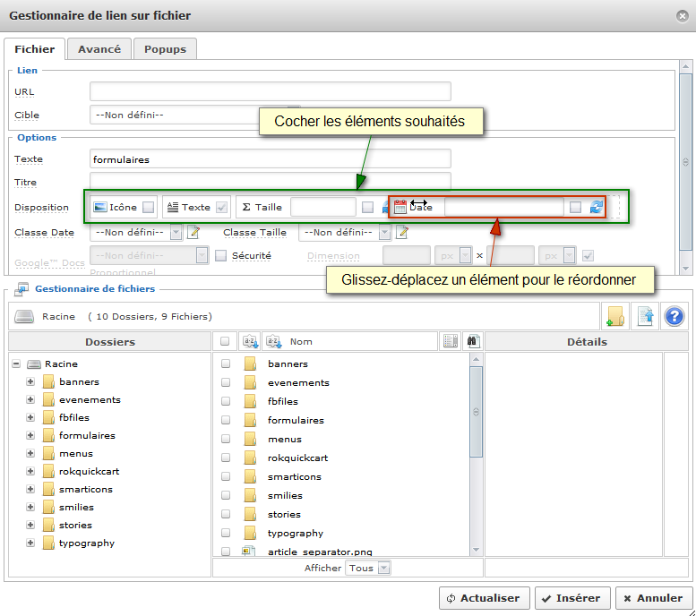Switch to the Popups tab
This screenshot has height=616, width=696.
point(165,49)
